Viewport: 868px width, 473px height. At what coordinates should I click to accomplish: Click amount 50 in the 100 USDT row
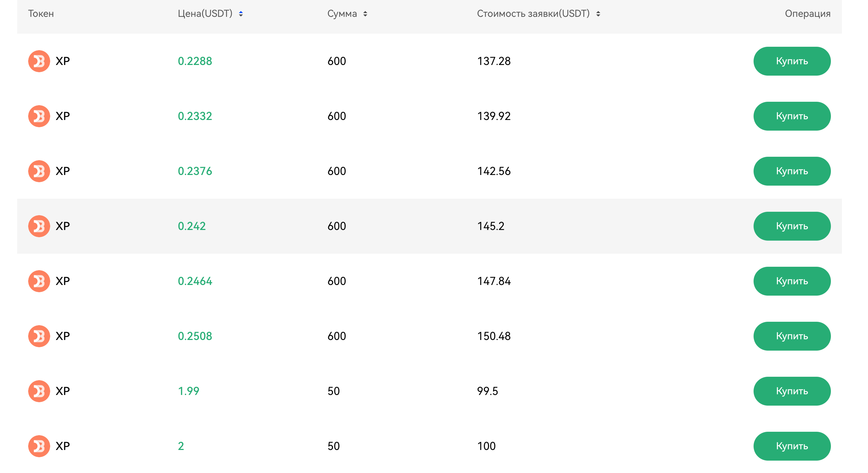pyautogui.click(x=334, y=446)
